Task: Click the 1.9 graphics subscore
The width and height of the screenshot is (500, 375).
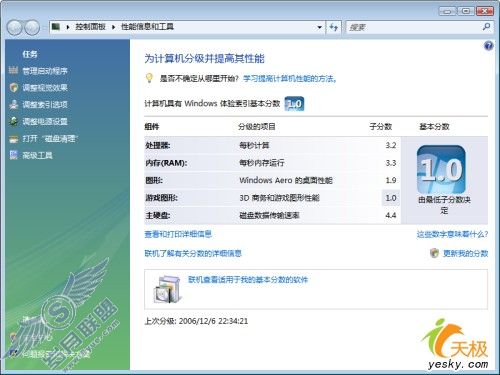Action: 391,180
